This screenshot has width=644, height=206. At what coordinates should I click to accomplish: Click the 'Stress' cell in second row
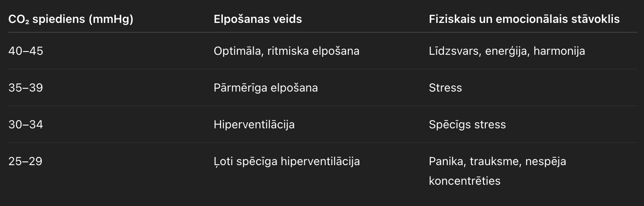pyautogui.click(x=445, y=88)
